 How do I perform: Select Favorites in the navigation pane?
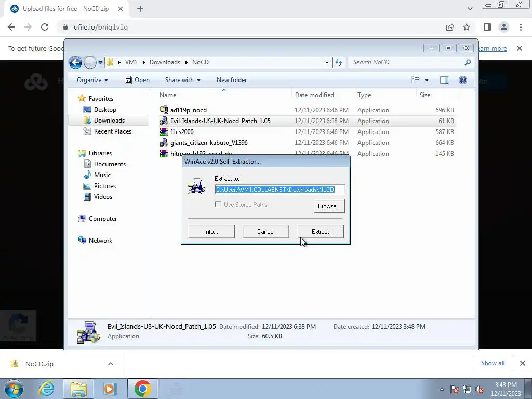click(x=101, y=99)
